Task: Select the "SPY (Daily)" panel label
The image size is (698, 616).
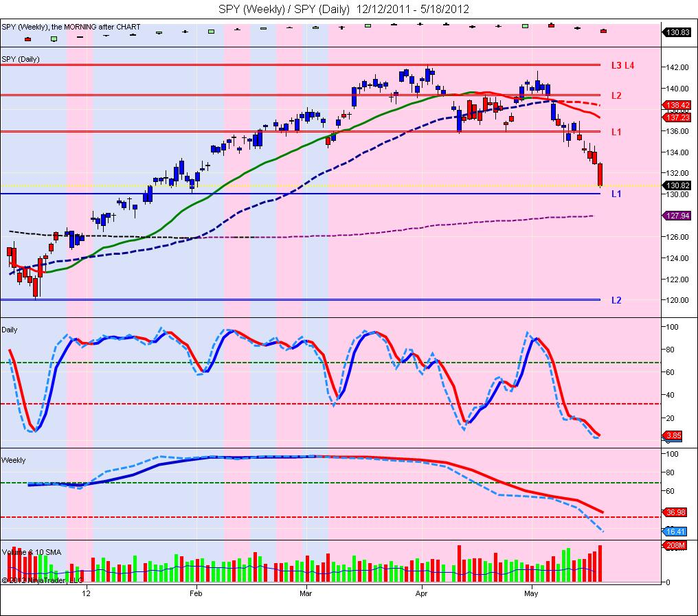Action: point(21,59)
